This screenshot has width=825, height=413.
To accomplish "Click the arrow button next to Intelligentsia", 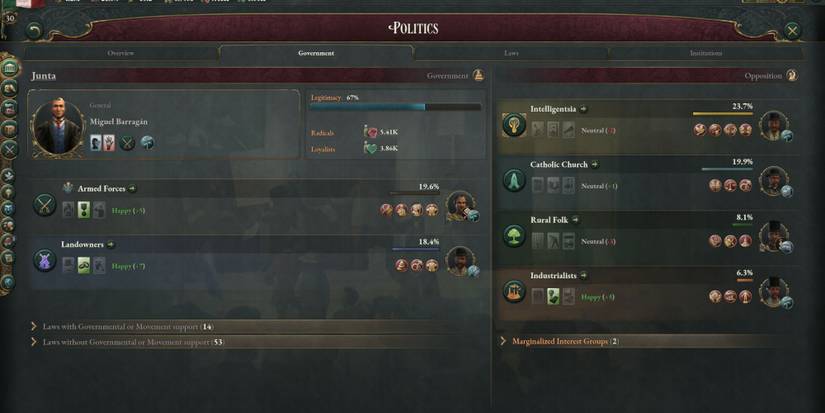I will pyautogui.click(x=583, y=109).
